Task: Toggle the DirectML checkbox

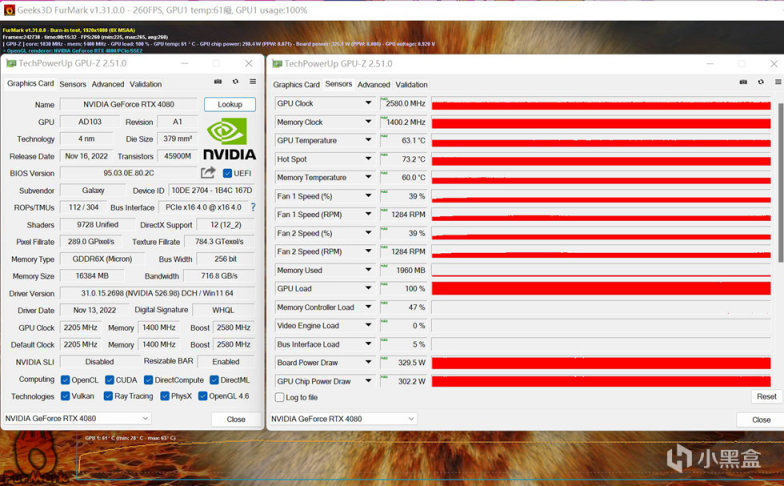Action: click(x=214, y=380)
